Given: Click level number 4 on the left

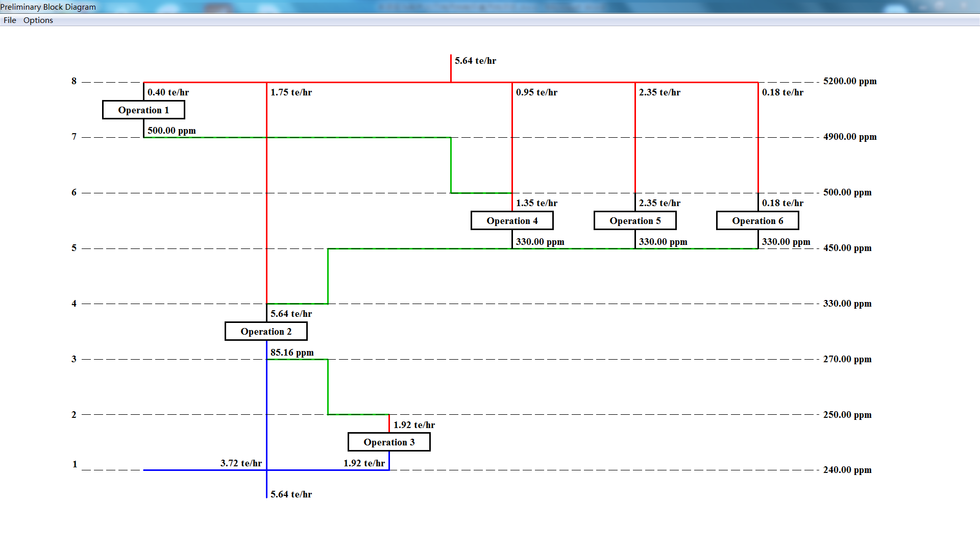Looking at the screenshot, I should coord(74,304).
